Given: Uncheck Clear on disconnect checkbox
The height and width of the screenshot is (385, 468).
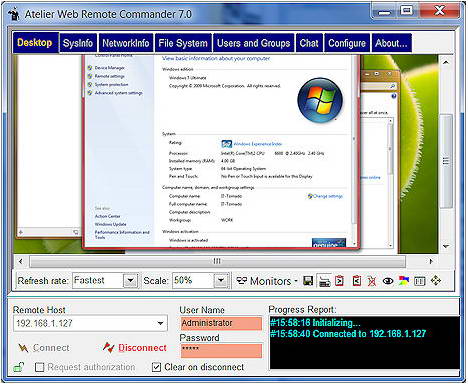Looking at the screenshot, I should (x=156, y=367).
